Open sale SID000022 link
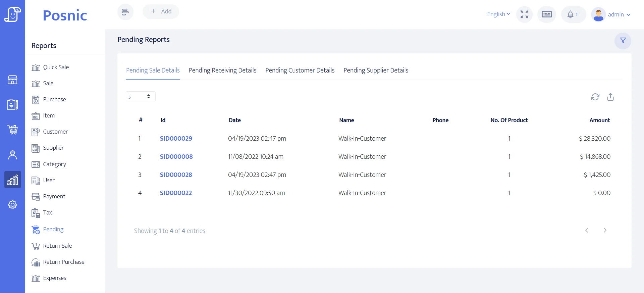 176,193
